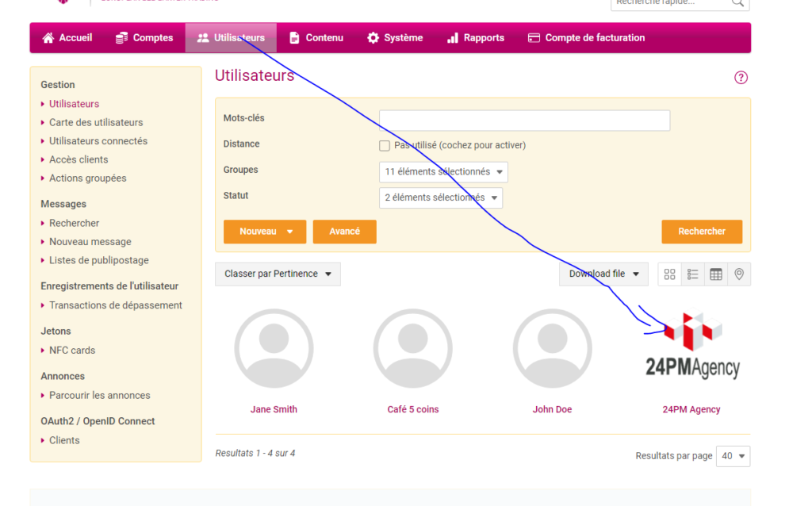Open Transactions de dépassement sidebar link
Image resolution: width=812 pixels, height=506 pixels.
[116, 305]
